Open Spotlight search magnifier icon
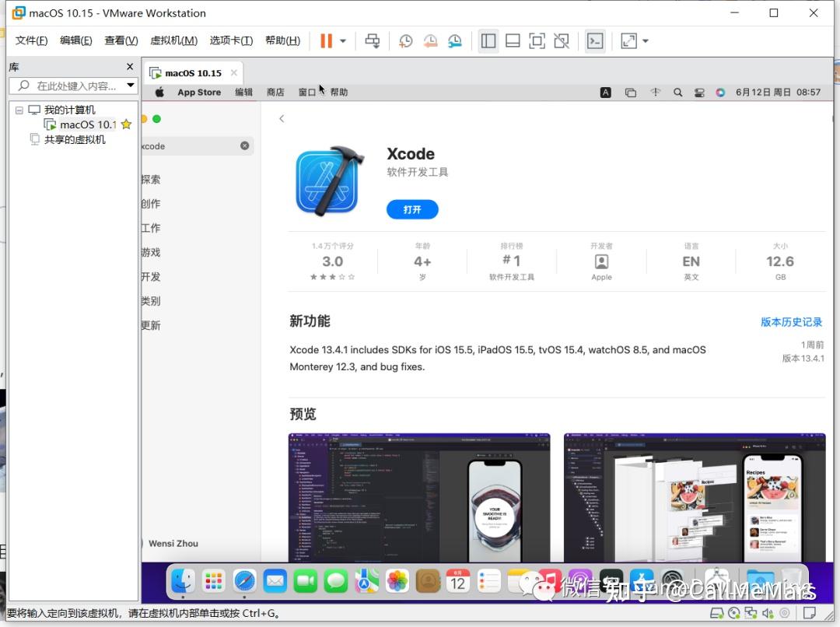Viewport: 840px width, 627px height. [677, 92]
